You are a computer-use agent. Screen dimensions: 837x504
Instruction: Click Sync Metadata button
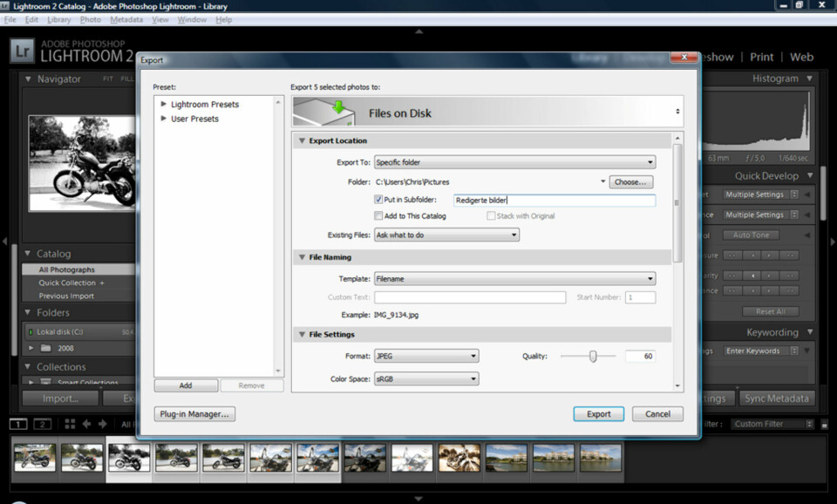click(x=777, y=398)
